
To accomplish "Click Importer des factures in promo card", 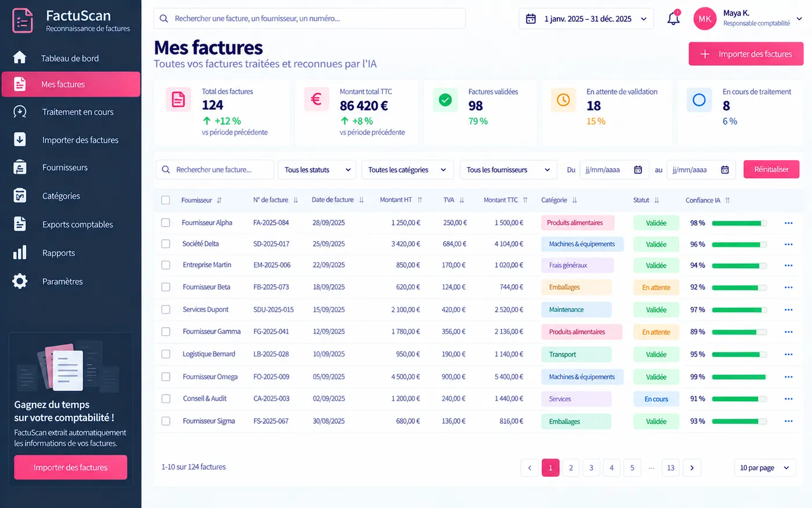I will [x=71, y=467].
